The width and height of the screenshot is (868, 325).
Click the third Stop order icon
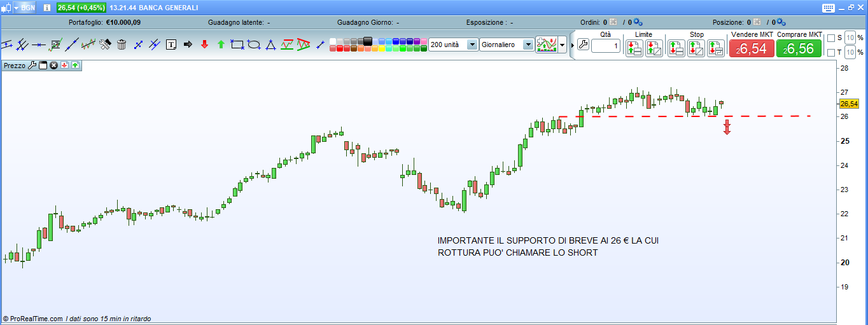[716, 48]
